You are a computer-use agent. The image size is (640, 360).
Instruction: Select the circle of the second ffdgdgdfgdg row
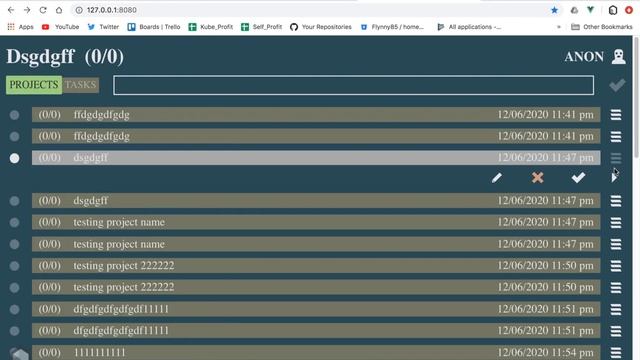pyautogui.click(x=14, y=136)
